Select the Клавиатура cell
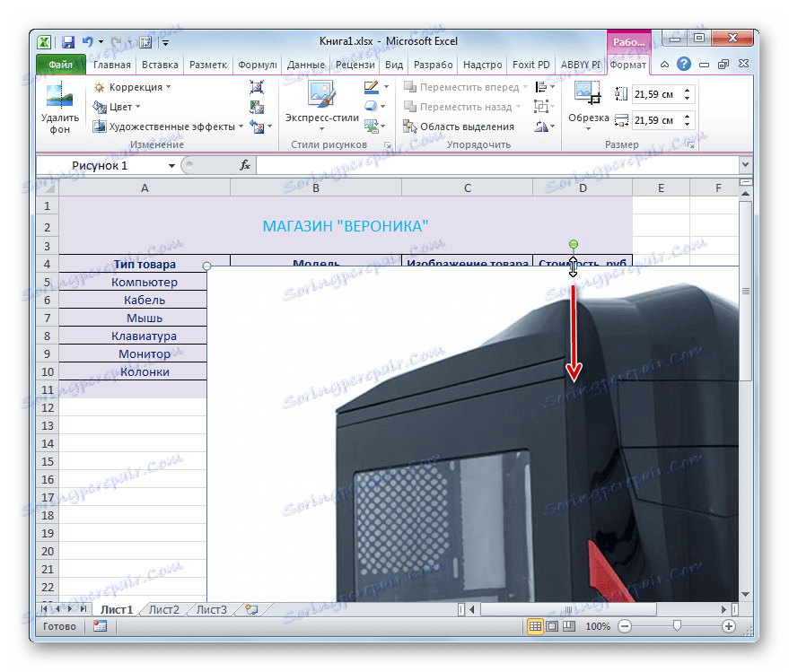 133,336
